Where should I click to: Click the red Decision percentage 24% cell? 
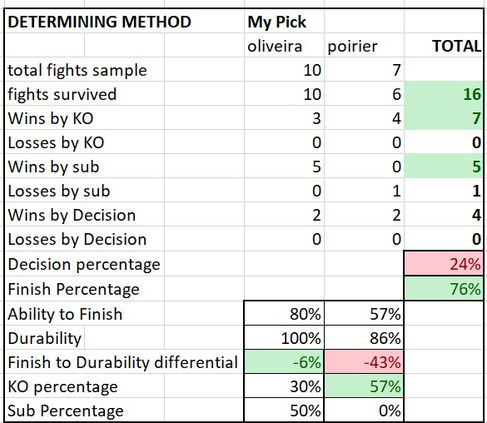(x=444, y=263)
